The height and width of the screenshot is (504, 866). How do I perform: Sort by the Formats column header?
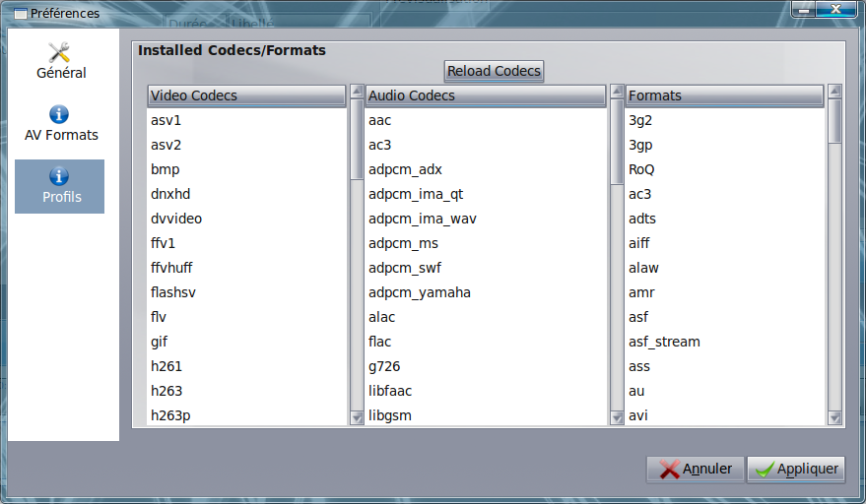724,95
